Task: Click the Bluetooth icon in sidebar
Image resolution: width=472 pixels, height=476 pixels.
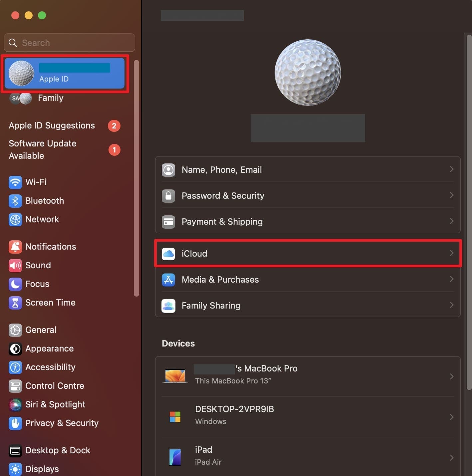Action: [15, 201]
